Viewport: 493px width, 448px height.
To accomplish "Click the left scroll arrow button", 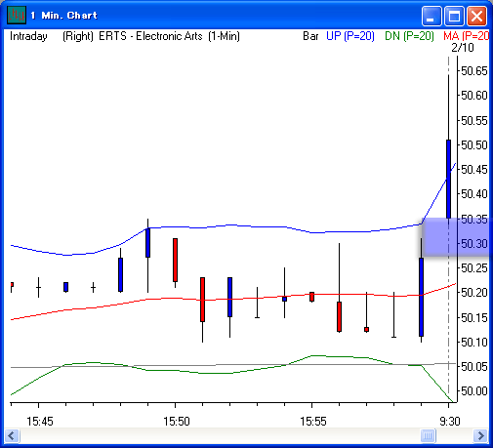I will 13,435.
